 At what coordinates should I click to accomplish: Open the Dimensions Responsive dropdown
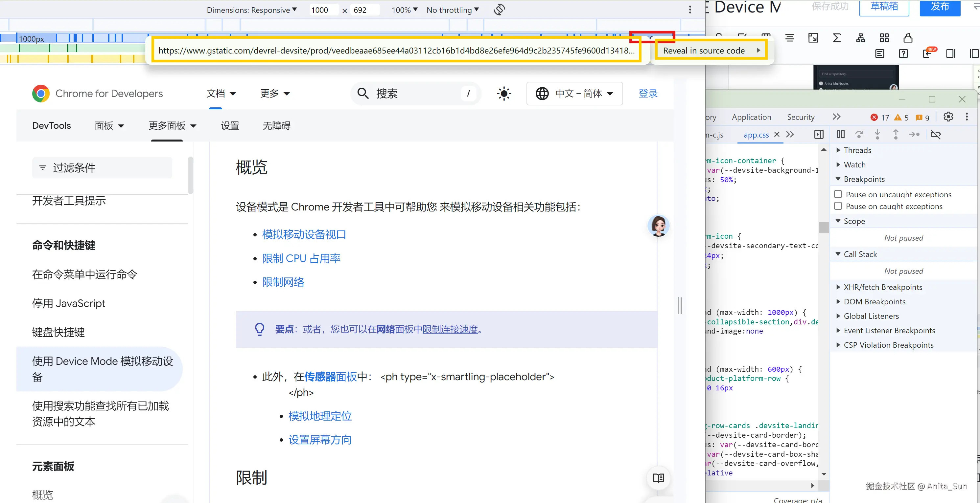pos(251,10)
